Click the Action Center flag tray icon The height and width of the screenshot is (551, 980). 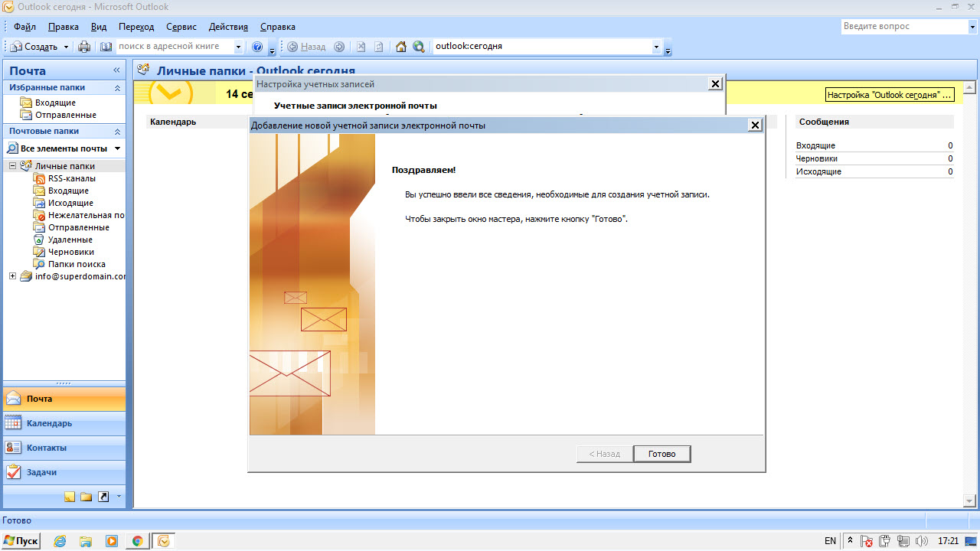point(867,541)
